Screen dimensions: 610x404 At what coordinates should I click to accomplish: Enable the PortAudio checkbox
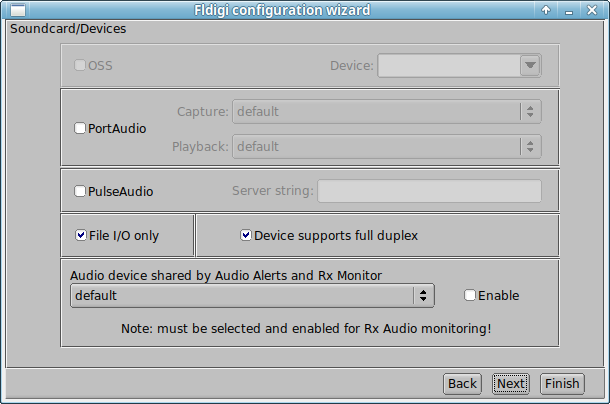coord(80,128)
